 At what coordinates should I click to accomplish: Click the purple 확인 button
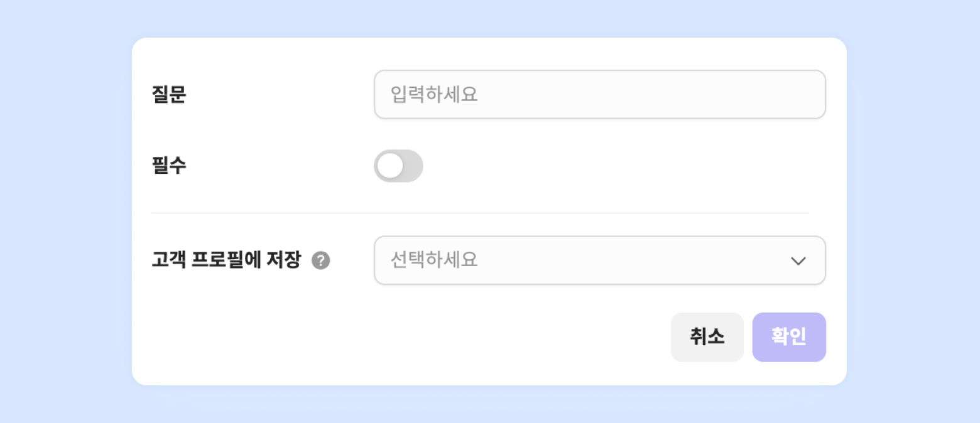point(789,338)
